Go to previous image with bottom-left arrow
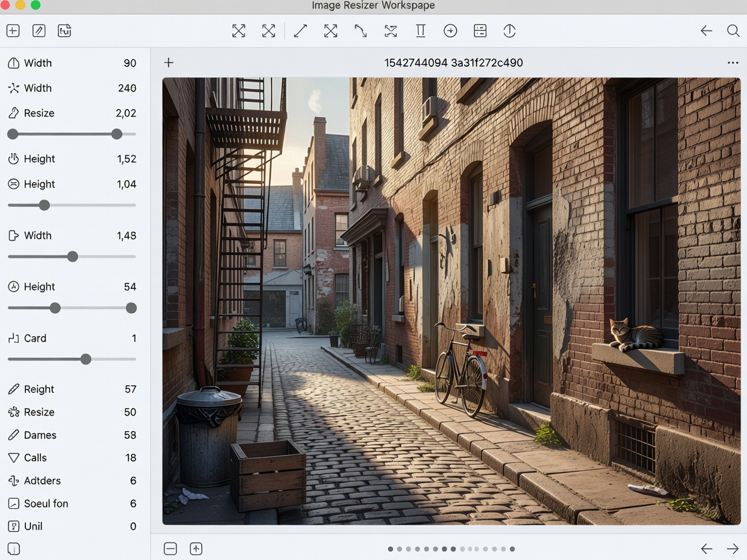The image size is (747, 560). (707, 548)
